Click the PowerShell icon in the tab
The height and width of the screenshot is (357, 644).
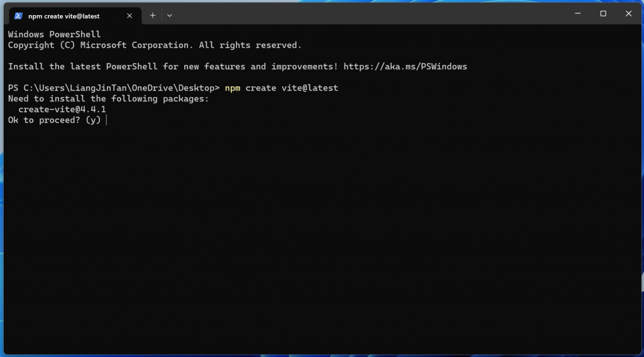click(x=18, y=16)
